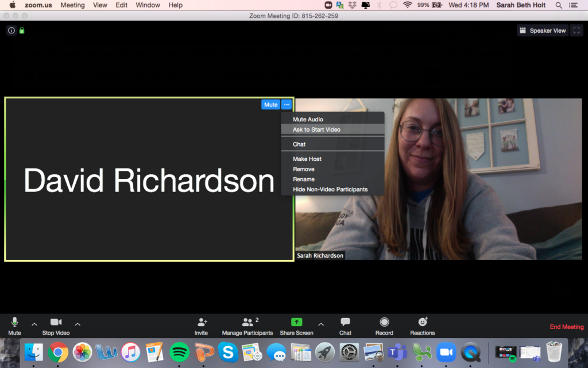
Task: Enter fullscreen with the expand icon
Action: (x=576, y=30)
